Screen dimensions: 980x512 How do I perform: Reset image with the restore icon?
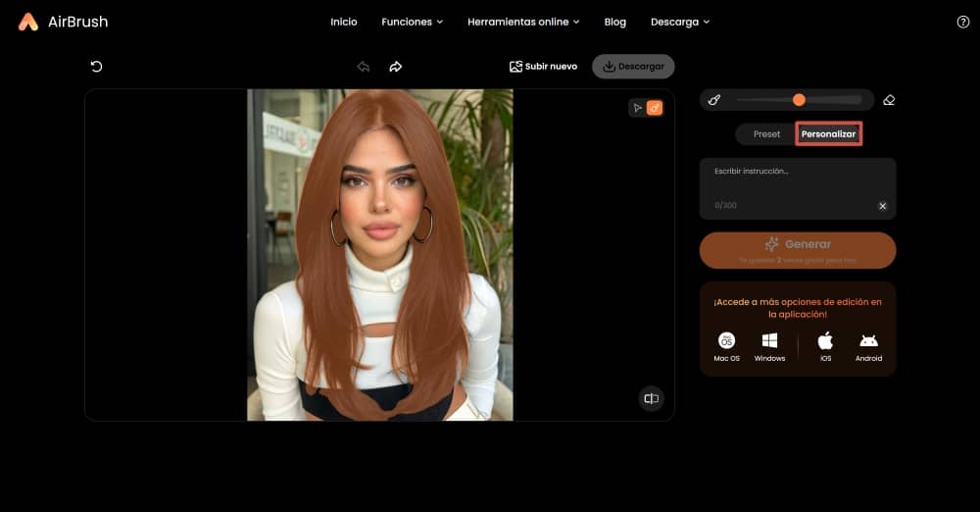[x=96, y=67]
